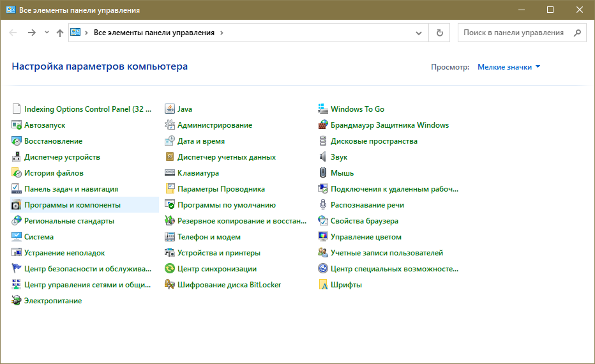Viewport: 595px width, 364px height.
Task: Click the refresh button in address bar
Action: coord(439,33)
